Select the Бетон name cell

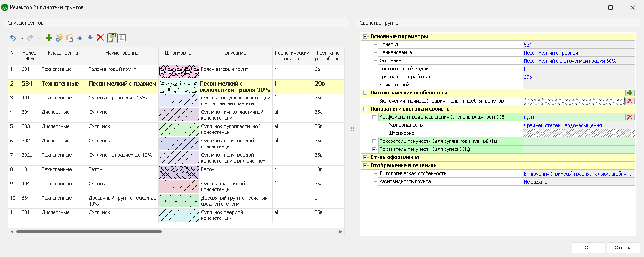[x=123, y=172]
